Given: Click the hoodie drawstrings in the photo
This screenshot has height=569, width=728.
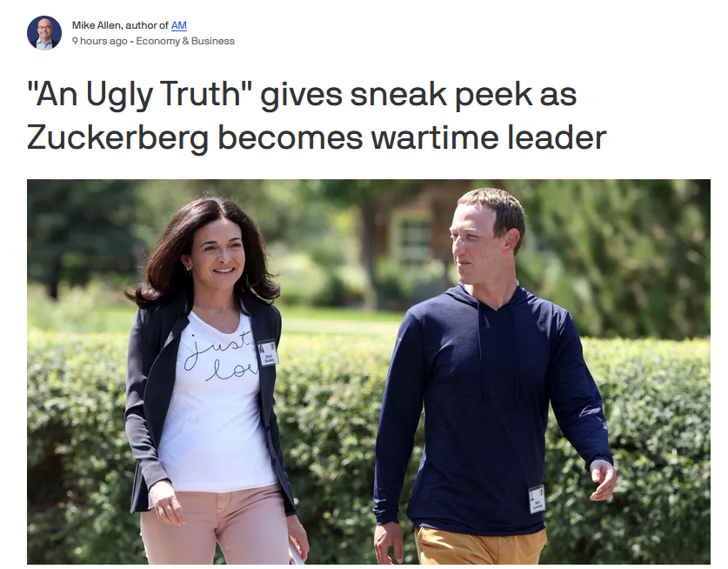Looking at the screenshot, I should click(498, 353).
